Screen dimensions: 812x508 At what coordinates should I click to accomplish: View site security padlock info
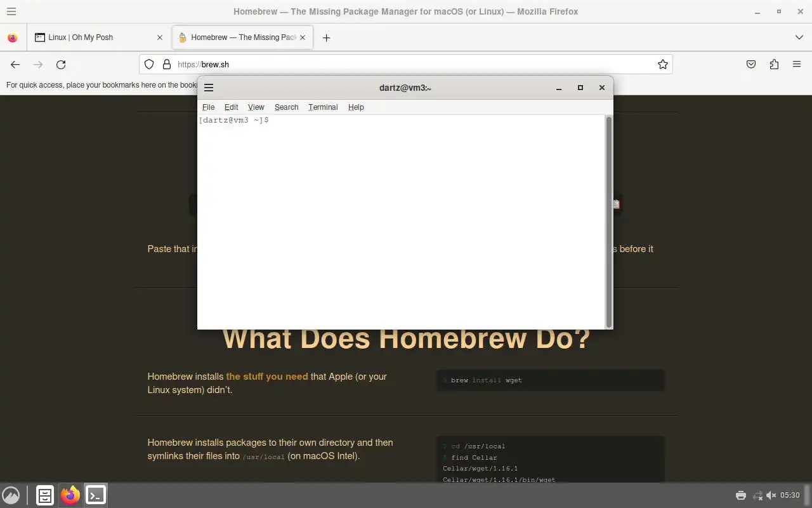[167, 64]
